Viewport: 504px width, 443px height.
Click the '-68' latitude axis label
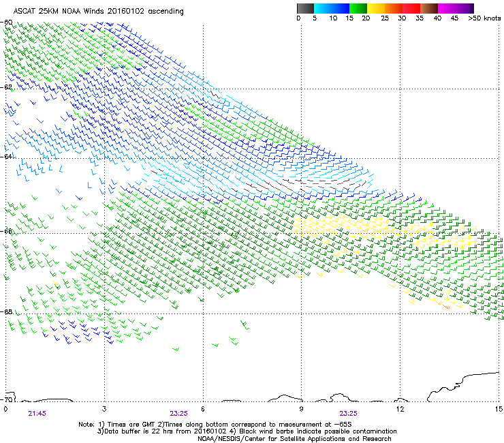(x=7, y=311)
